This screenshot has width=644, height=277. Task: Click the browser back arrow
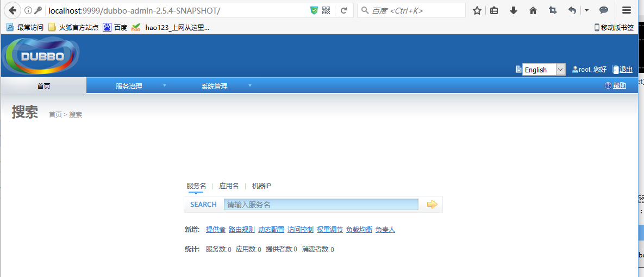tap(12, 10)
